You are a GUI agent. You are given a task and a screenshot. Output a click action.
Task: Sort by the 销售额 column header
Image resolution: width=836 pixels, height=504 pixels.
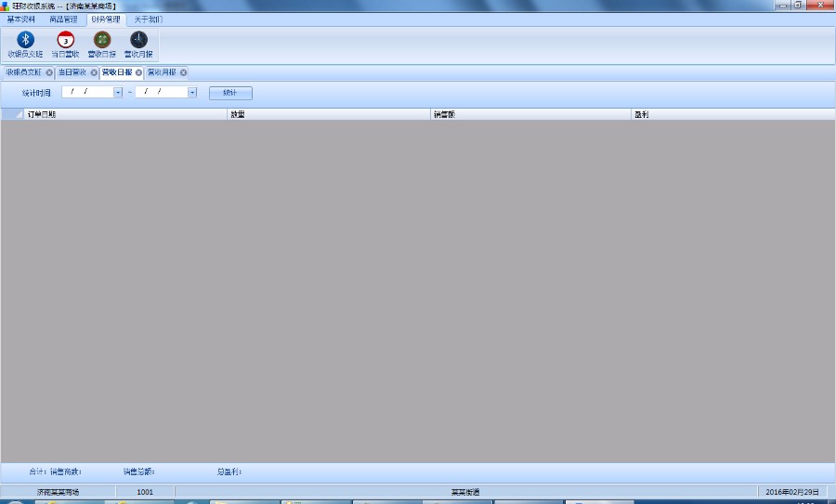531,114
